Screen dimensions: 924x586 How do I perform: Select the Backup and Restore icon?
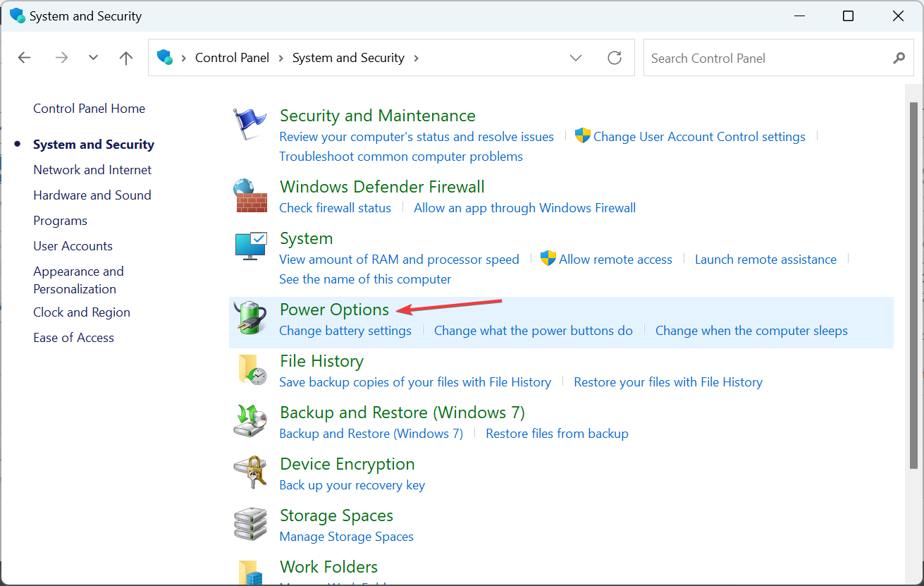pos(250,421)
